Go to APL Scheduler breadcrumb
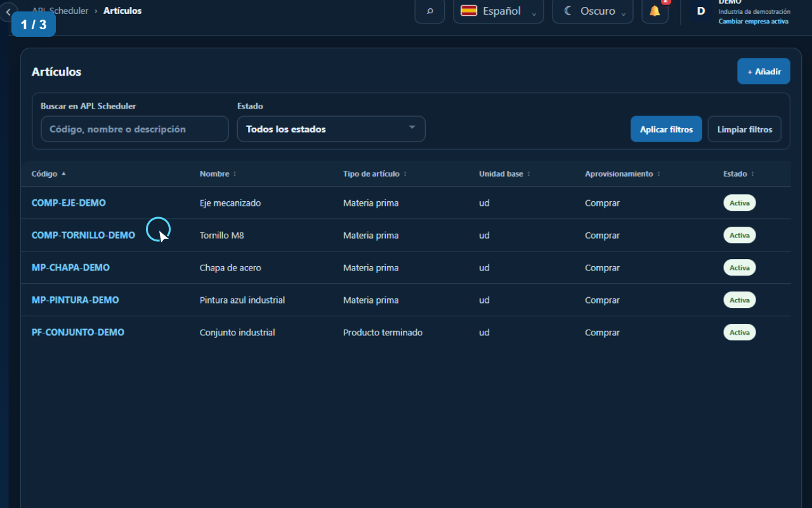 (x=60, y=11)
